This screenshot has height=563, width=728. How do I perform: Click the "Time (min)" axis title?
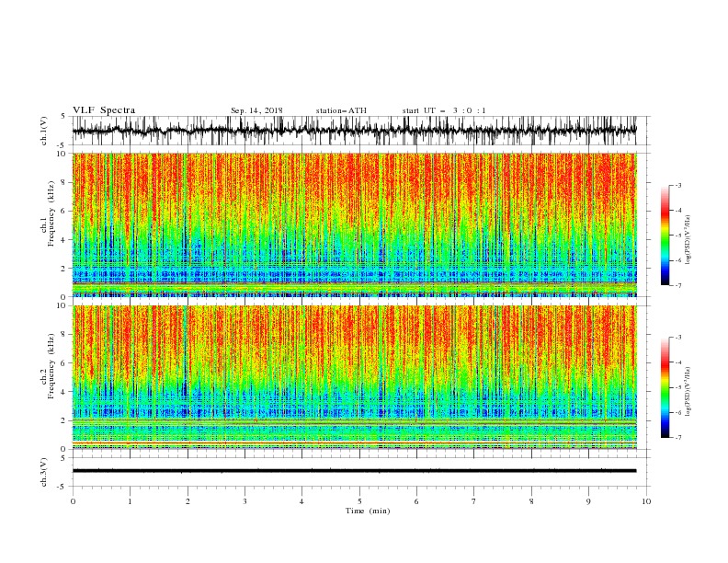click(368, 511)
